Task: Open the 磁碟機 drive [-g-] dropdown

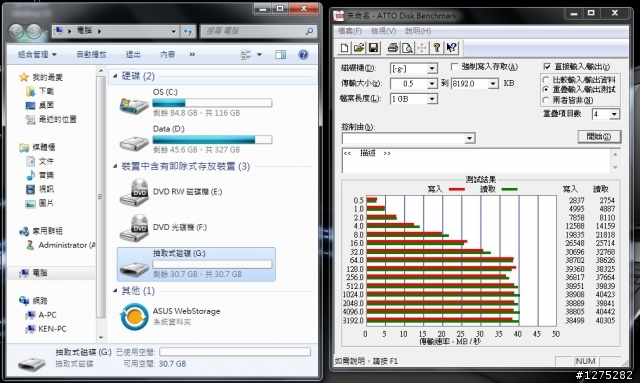Action: tap(432, 68)
